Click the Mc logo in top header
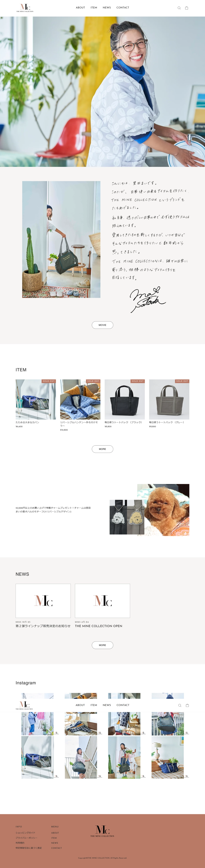 (25, 8)
